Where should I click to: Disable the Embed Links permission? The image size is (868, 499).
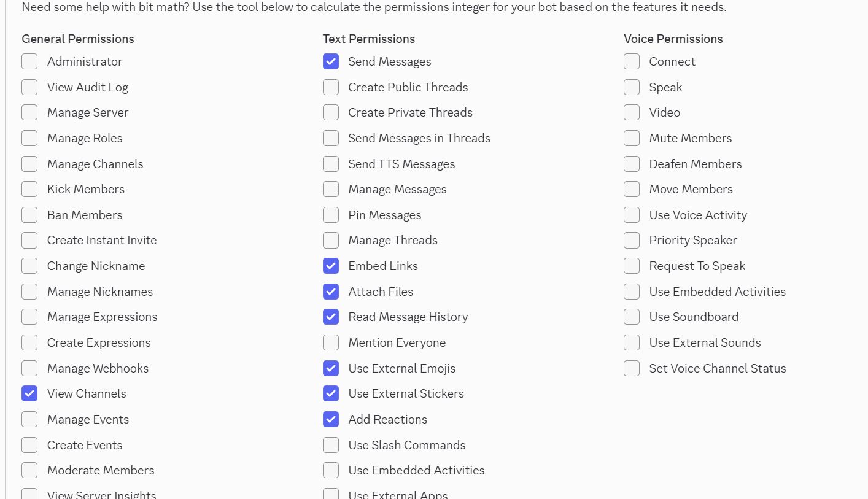[x=331, y=266]
